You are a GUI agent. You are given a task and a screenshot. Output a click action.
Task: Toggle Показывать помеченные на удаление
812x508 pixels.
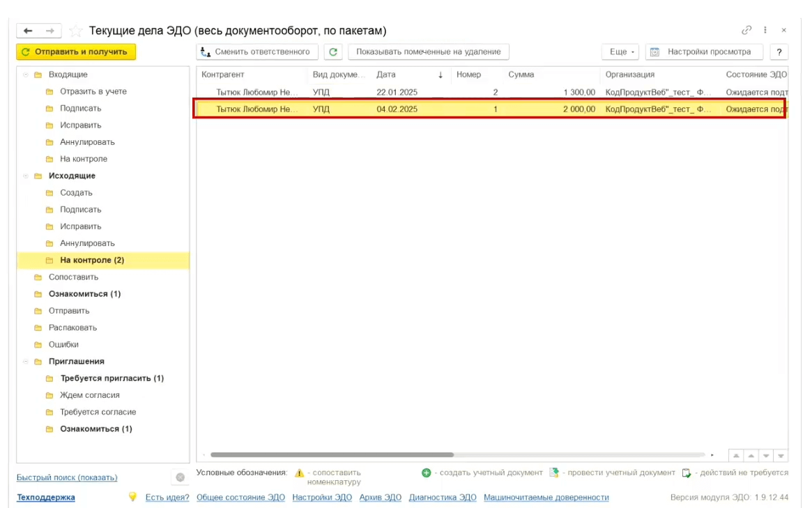pyautogui.click(x=428, y=52)
